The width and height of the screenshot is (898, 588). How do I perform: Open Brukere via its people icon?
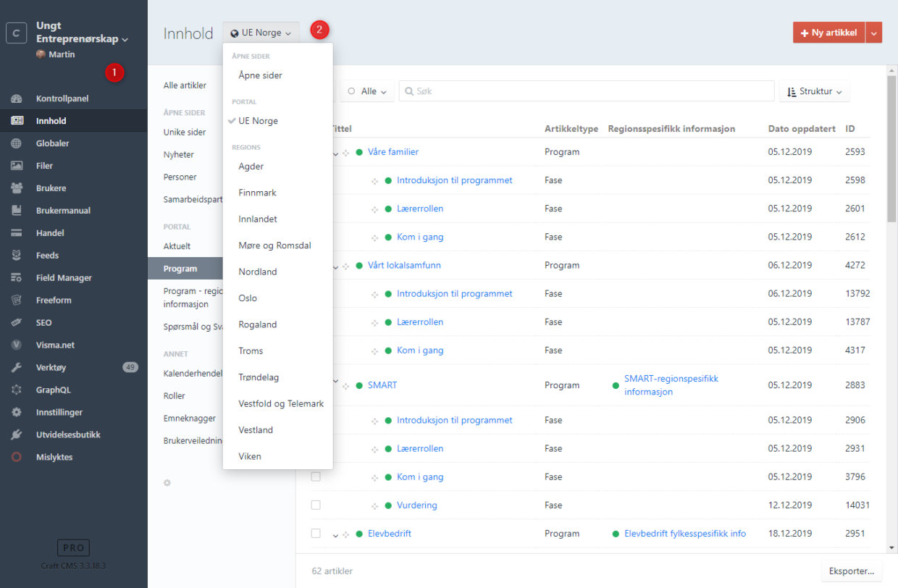point(17,188)
